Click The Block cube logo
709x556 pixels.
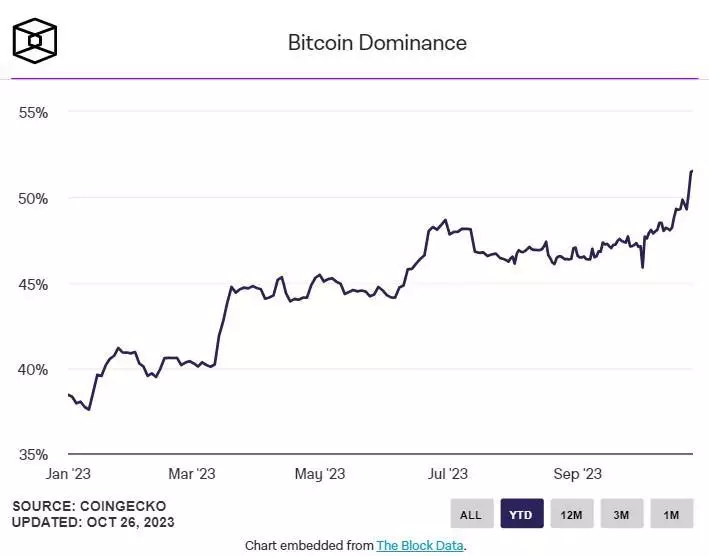point(35,41)
